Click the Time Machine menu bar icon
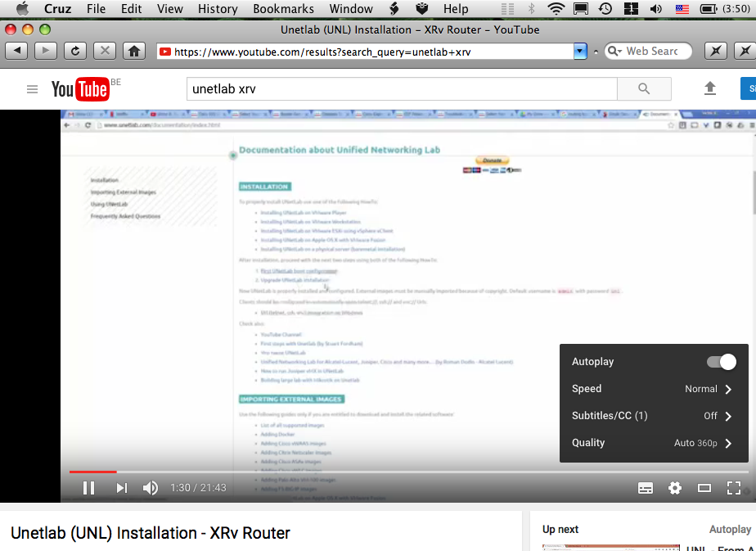Viewport: 756px width, 551px height. 605,9
